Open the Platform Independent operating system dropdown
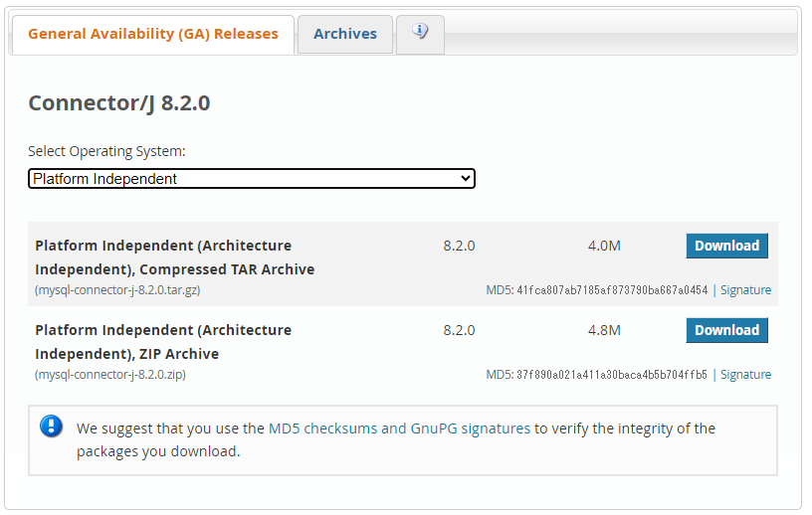812x515 pixels. pos(252,179)
